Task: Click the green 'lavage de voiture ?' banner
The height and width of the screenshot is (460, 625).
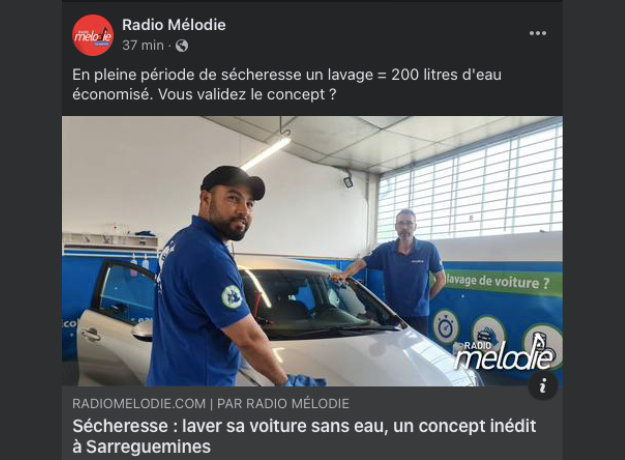Action: (497, 282)
